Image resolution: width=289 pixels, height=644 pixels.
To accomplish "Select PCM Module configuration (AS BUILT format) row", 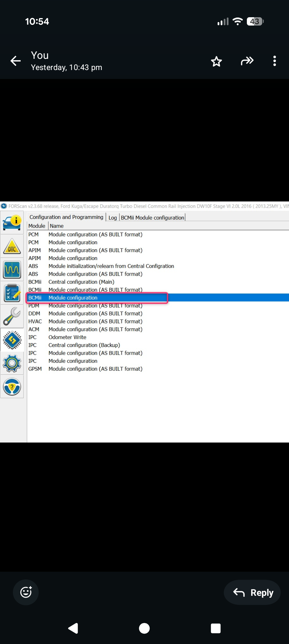I will (158, 234).
